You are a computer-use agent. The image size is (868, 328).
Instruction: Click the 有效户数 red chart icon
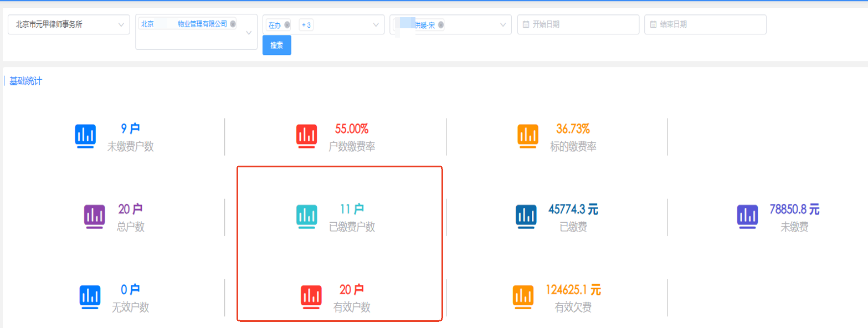tap(311, 297)
